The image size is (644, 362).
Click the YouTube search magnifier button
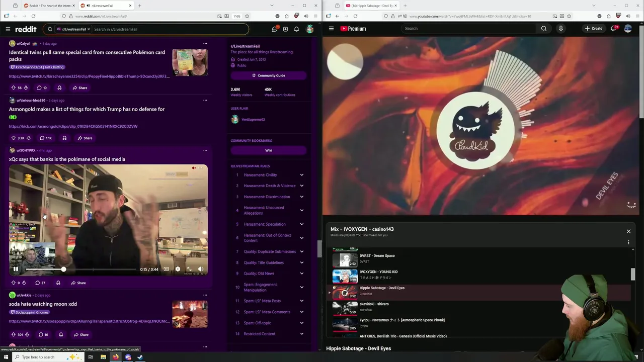pos(544,29)
